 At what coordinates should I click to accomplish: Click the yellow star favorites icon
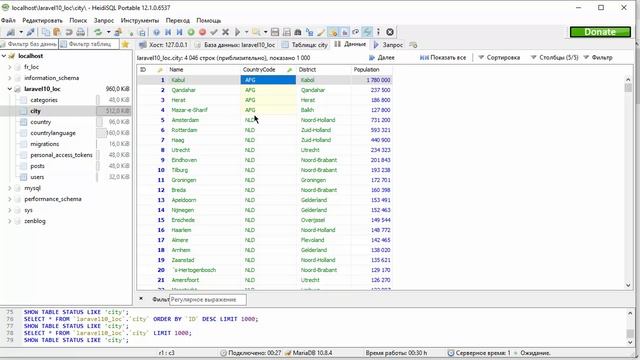(125, 44)
